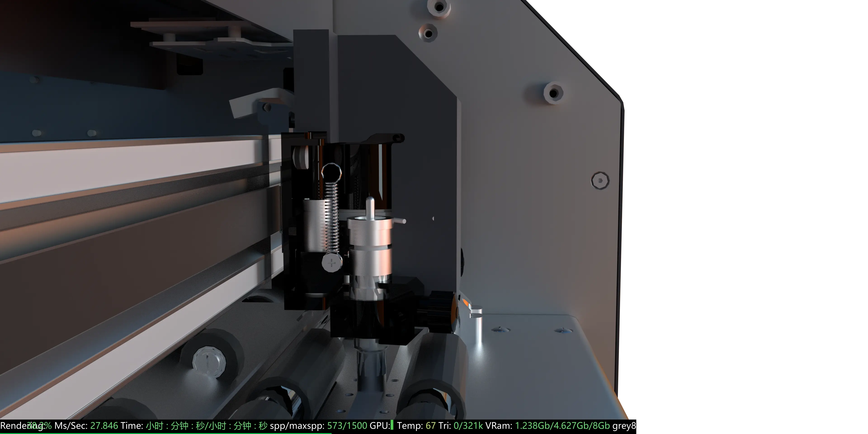Click the green GPU usage indicator bar
Screen dimensions: 868x434
coord(392,425)
